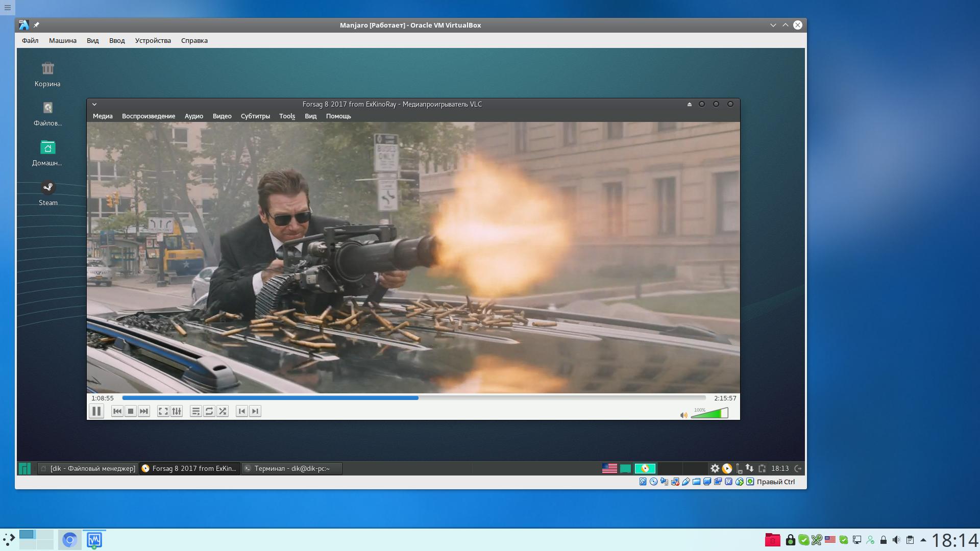Image resolution: width=980 pixels, height=551 pixels.
Task: Click VirtualBox icon on host taskbar
Action: [x=94, y=540]
